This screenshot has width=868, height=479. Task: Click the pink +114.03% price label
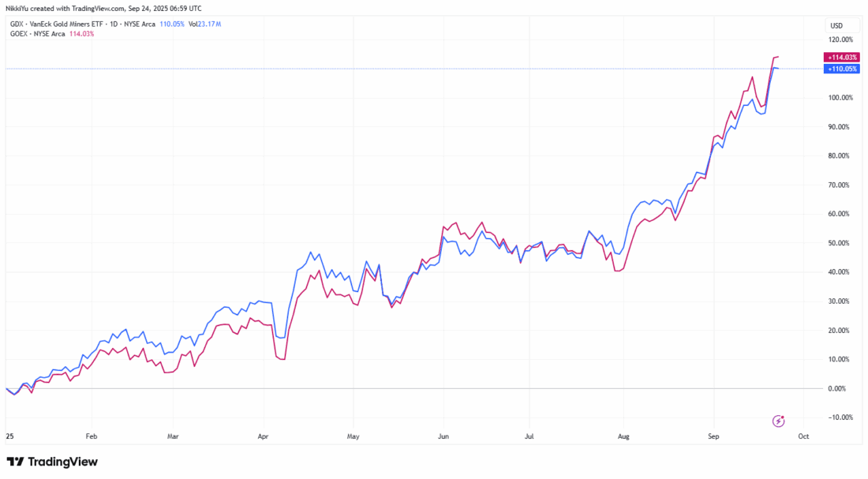pos(840,57)
